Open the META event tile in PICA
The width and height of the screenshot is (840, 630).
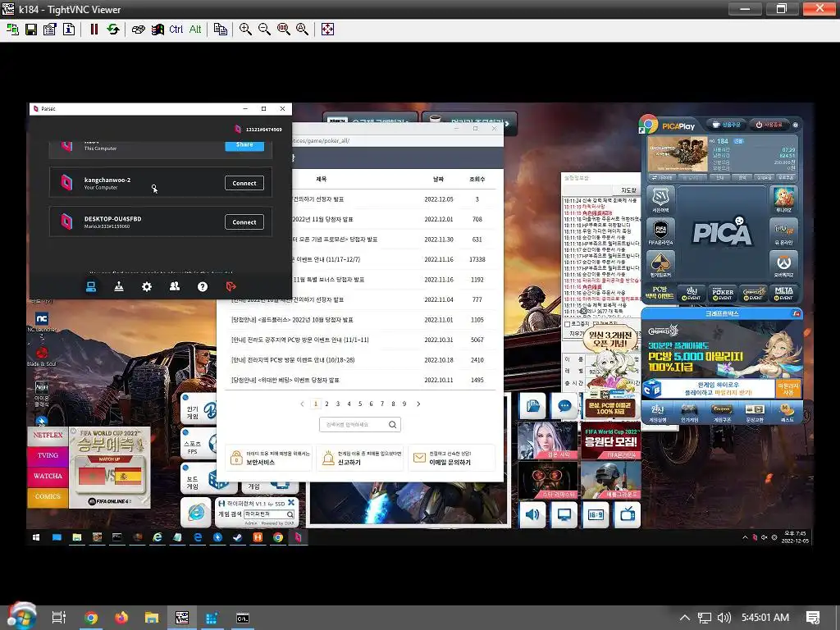pyautogui.click(x=783, y=293)
